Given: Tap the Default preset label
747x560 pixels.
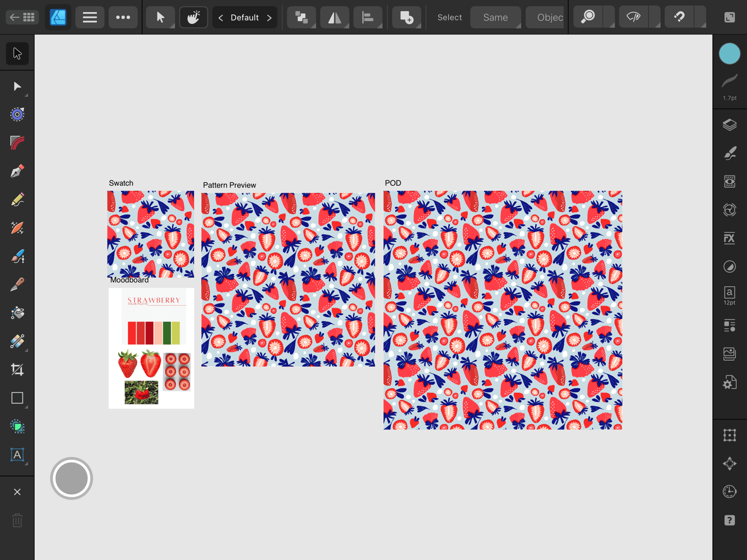Looking at the screenshot, I should coord(245,17).
